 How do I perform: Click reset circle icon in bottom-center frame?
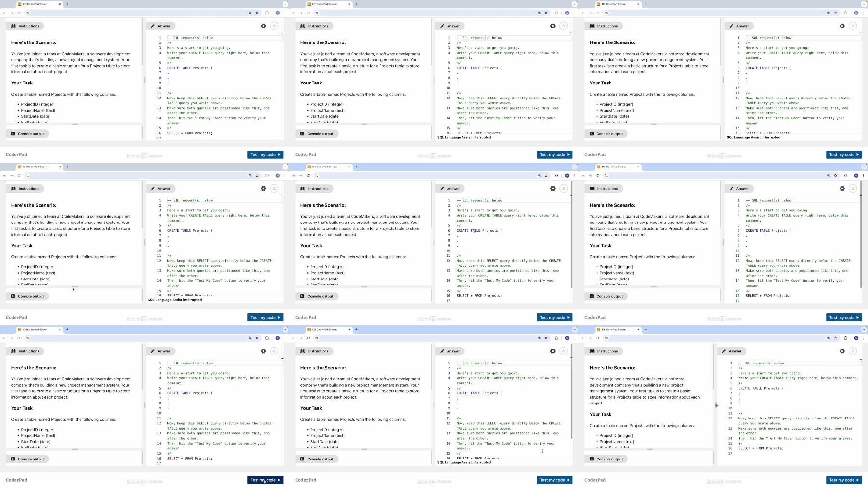(x=563, y=351)
